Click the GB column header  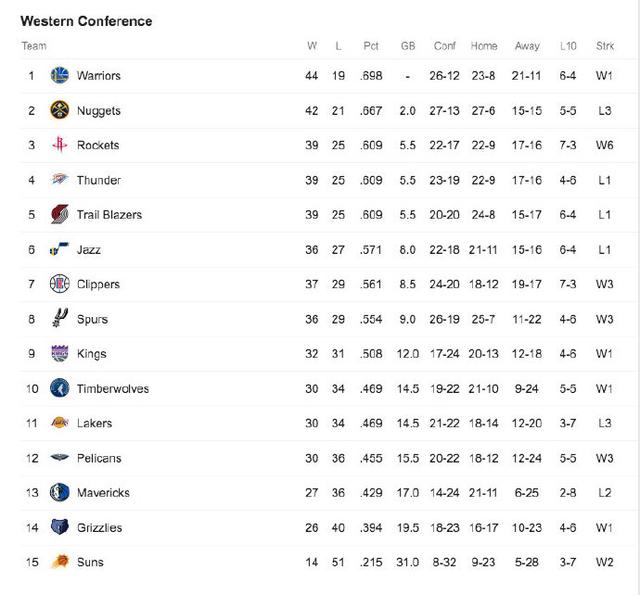coord(408,46)
